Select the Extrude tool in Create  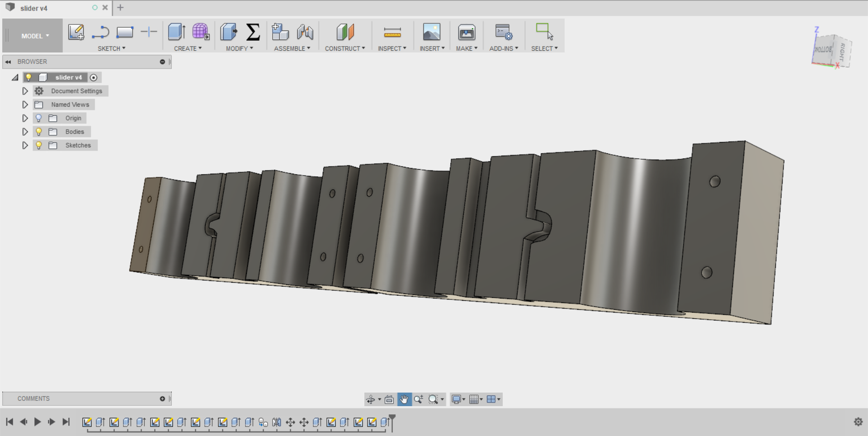coord(176,32)
